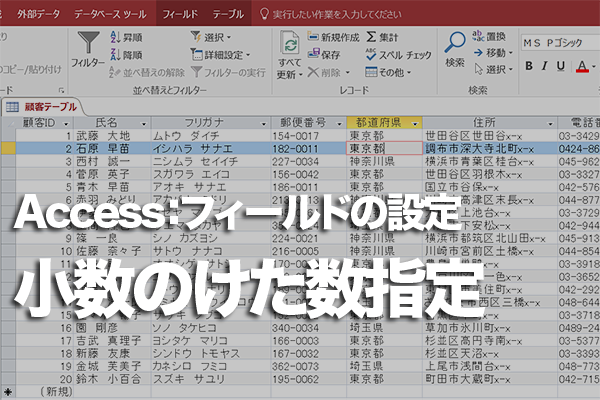
Task: Open 検索 magnifier find tool
Action: point(455,49)
